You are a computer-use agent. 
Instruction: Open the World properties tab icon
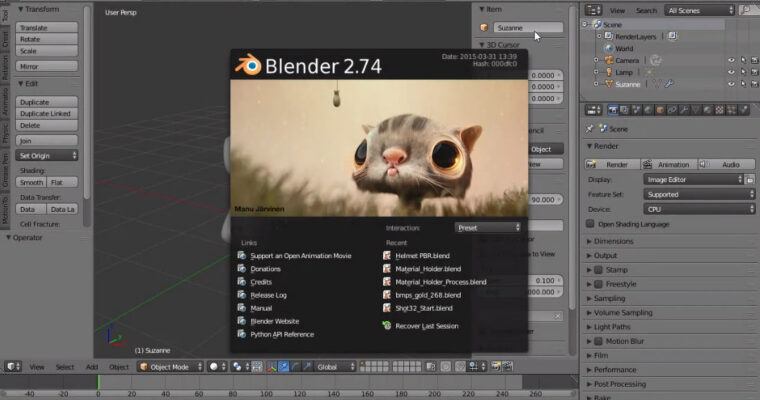[x=648, y=110]
